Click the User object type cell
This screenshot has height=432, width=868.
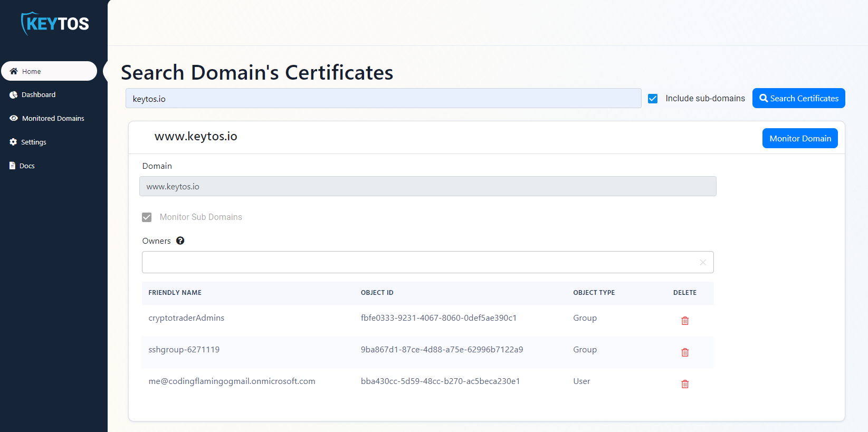[x=581, y=381]
